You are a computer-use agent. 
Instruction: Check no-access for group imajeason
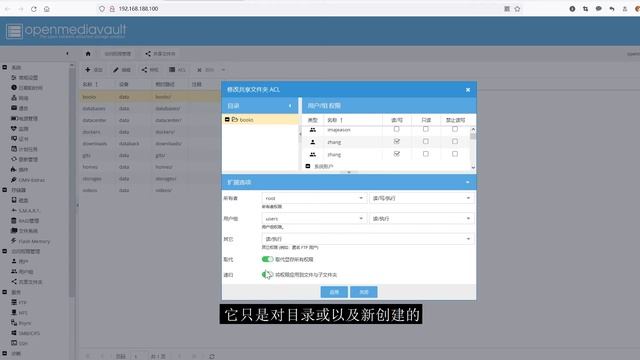click(455, 129)
